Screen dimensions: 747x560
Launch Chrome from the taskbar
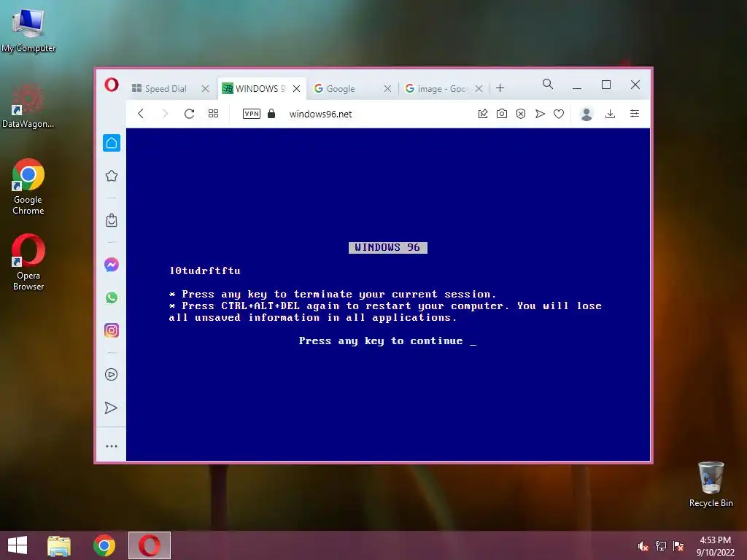click(x=104, y=545)
